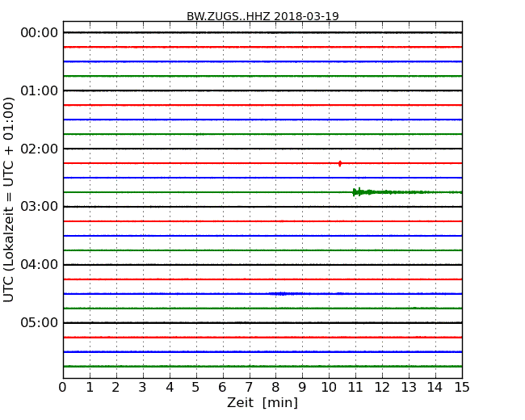Click the x-axis label Zeit [min]

coord(262,402)
